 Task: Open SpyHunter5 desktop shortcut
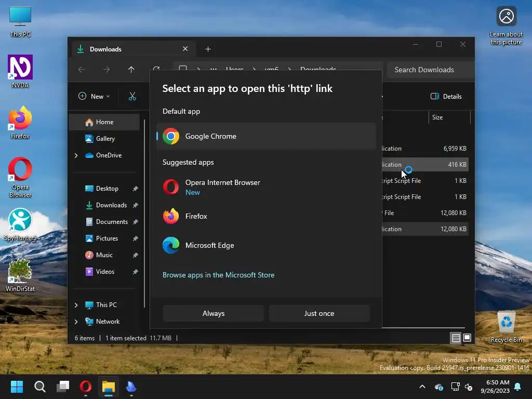coord(20,224)
